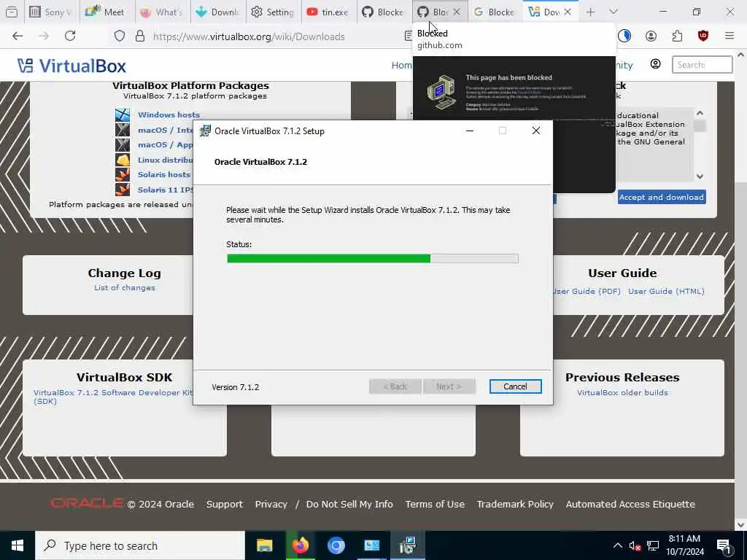This screenshot has width=747, height=560.
Task: Switch to the Settings tab
Action: click(x=274, y=12)
